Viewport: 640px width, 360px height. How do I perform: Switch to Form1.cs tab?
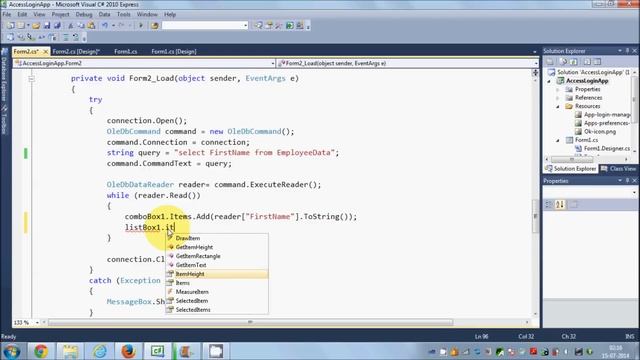126,51
